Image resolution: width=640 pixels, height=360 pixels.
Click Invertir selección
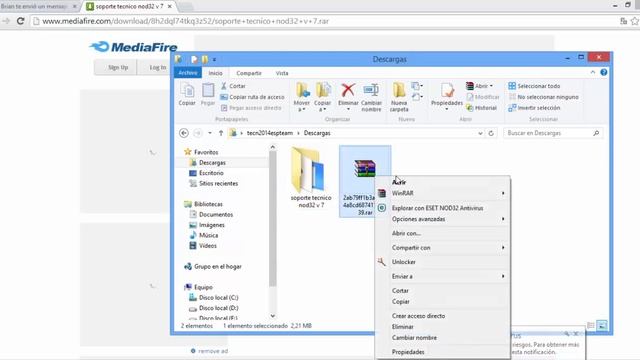point(534,108)
